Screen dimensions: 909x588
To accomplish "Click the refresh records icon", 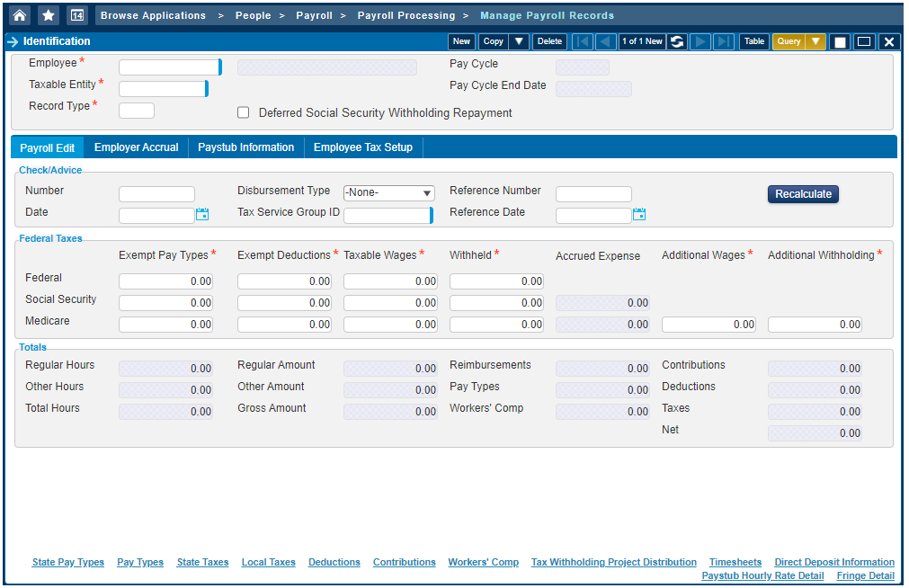I will click(677, 41).
